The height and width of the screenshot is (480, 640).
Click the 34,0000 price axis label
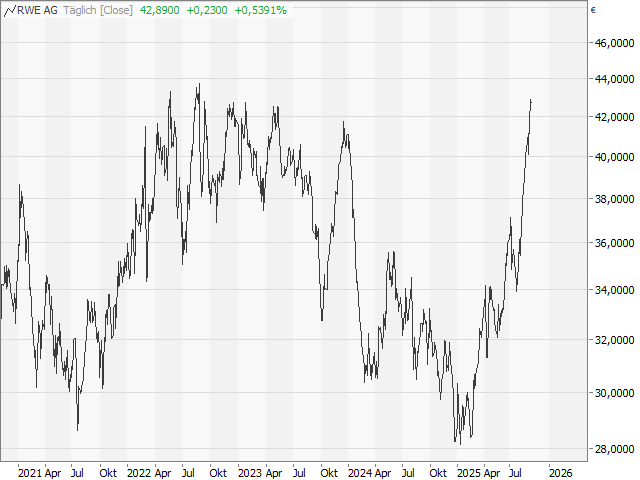pos(615,290)
